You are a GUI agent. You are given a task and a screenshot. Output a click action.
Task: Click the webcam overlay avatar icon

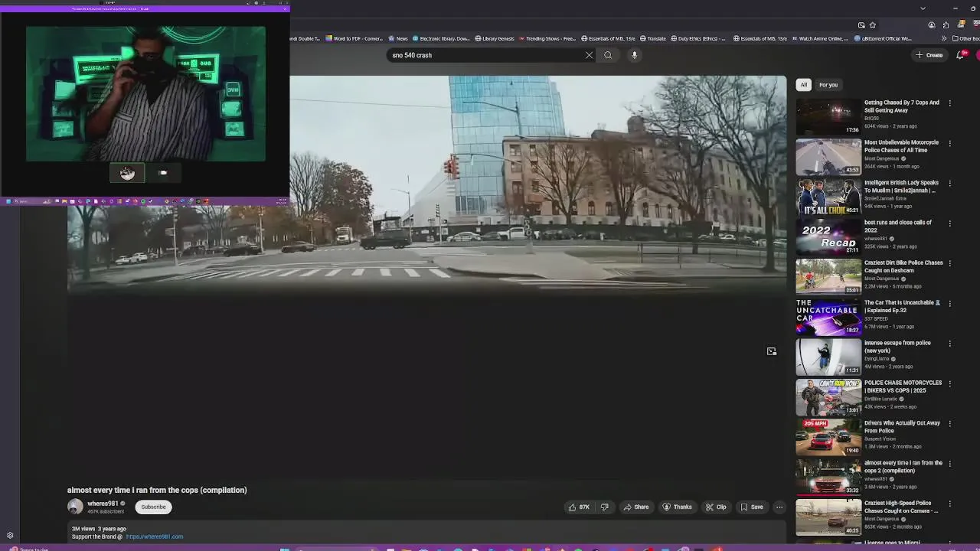click(127, 173)
